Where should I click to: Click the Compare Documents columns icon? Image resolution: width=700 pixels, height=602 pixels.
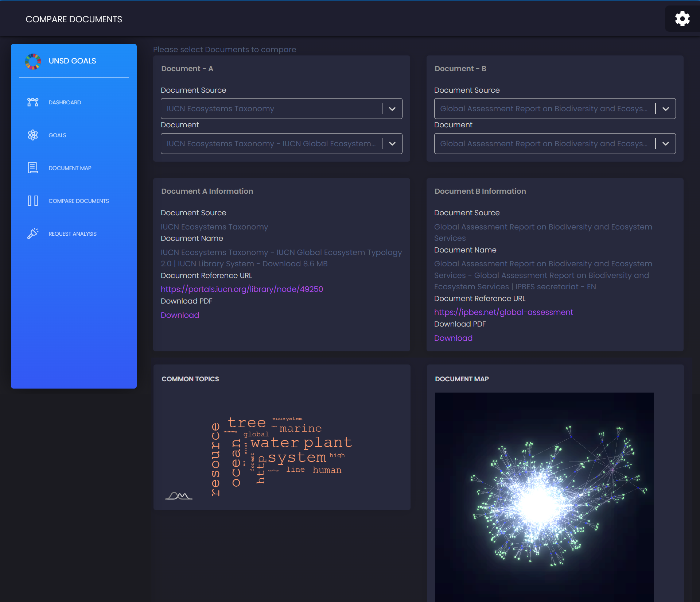[x=33, y=201]
